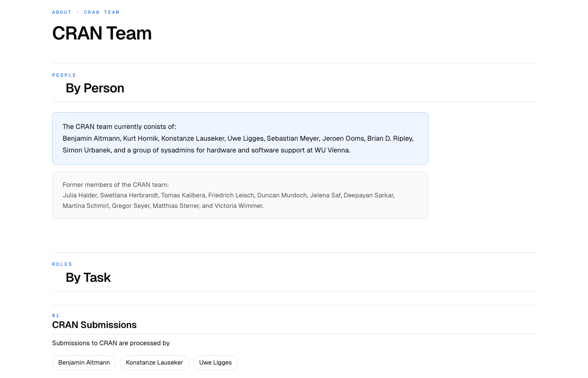Click the CRAN Submissions heading

click(94, 325)
